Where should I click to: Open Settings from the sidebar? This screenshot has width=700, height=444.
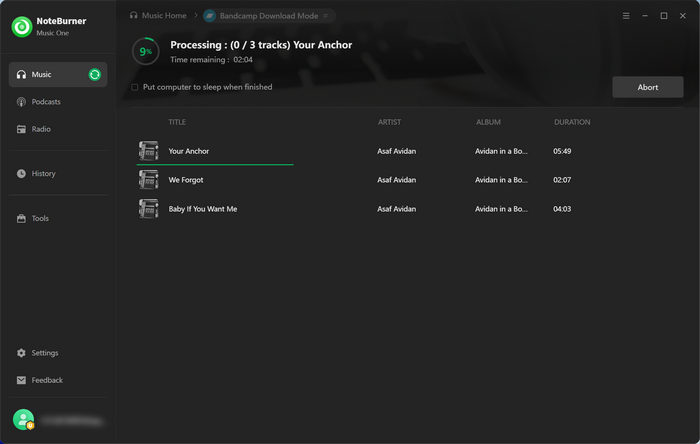pos(58,353)
